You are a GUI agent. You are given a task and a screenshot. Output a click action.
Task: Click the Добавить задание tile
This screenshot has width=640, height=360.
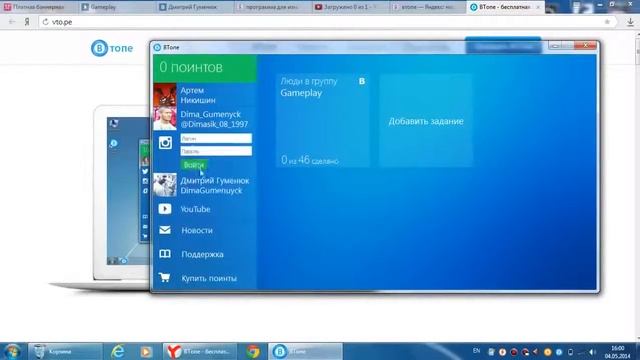pyautogui.click(x=426, y=121)
